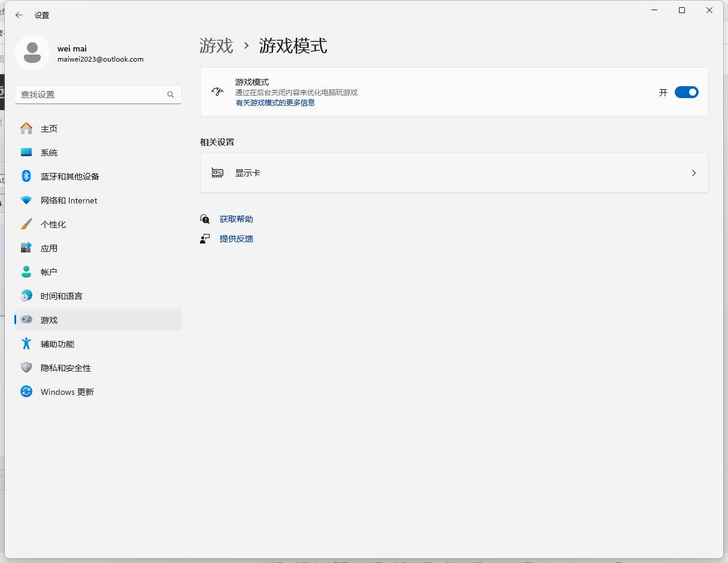The image size is (728, 563).
Task: Click the Windows Update (Windows 更新) icon
Action: pyautogui.click(x=26, y=392)
